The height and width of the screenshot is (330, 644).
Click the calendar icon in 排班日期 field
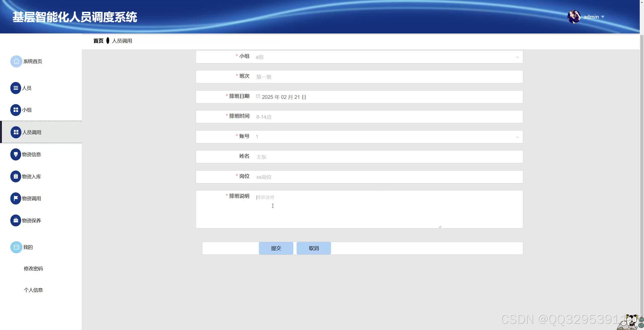pos(258,96)
